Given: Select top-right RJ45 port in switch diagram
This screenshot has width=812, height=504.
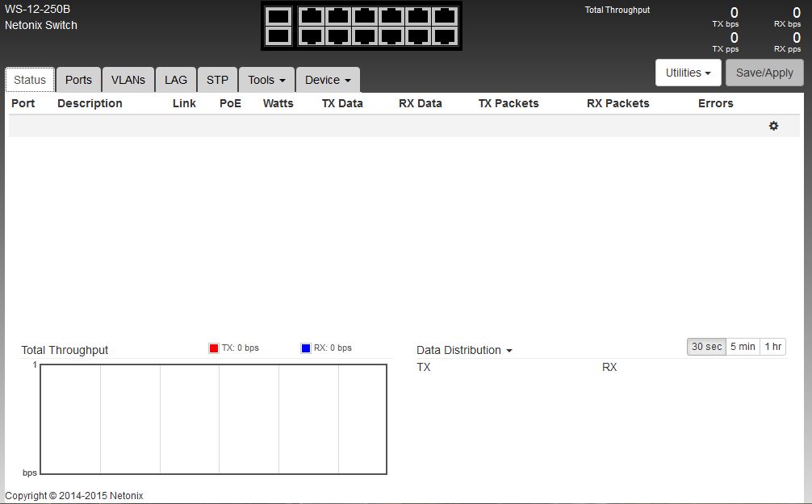Looking at the screenshot, I should point(445,16).
